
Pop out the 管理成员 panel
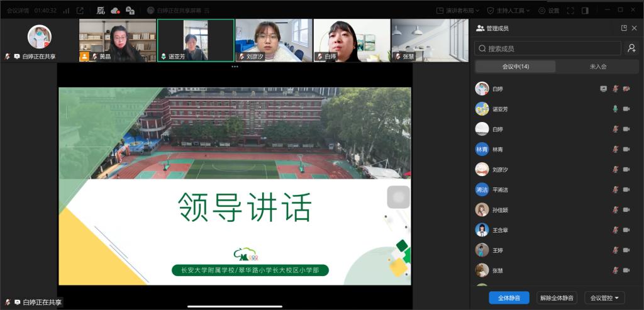[623, 28]
